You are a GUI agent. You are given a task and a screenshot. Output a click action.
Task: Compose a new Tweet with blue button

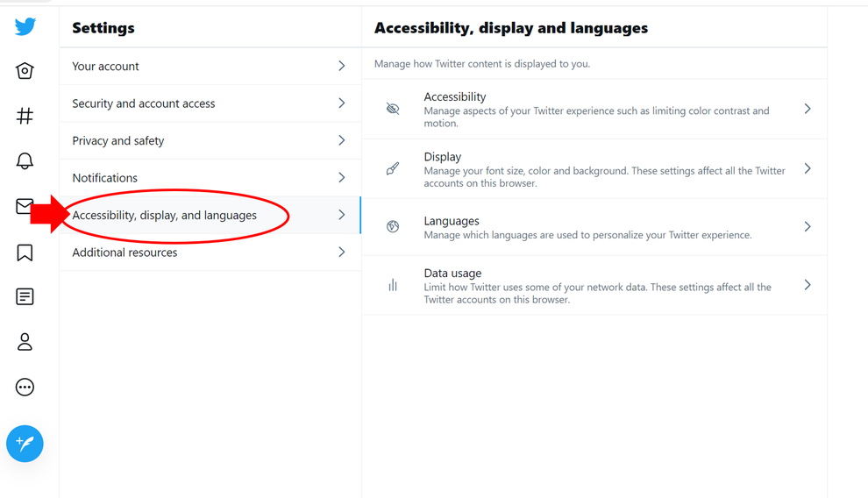click(25, 444)
